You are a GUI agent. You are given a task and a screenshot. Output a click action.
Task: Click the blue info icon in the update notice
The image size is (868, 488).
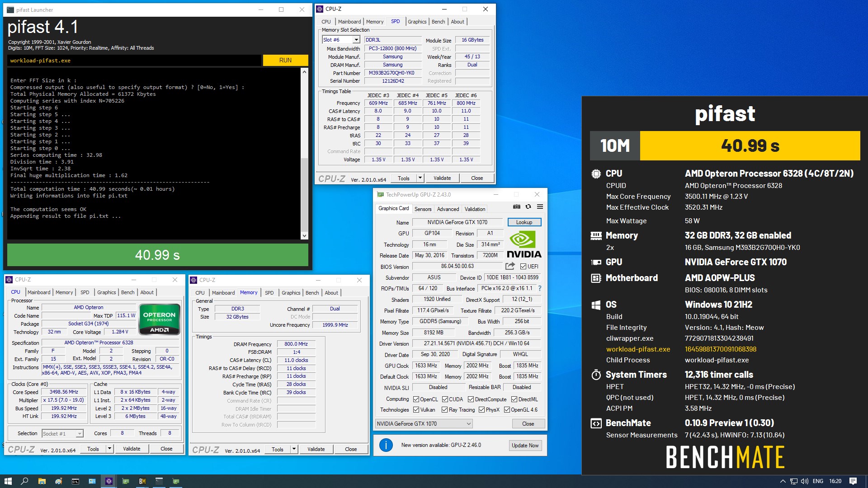click(x=386, y=445)
